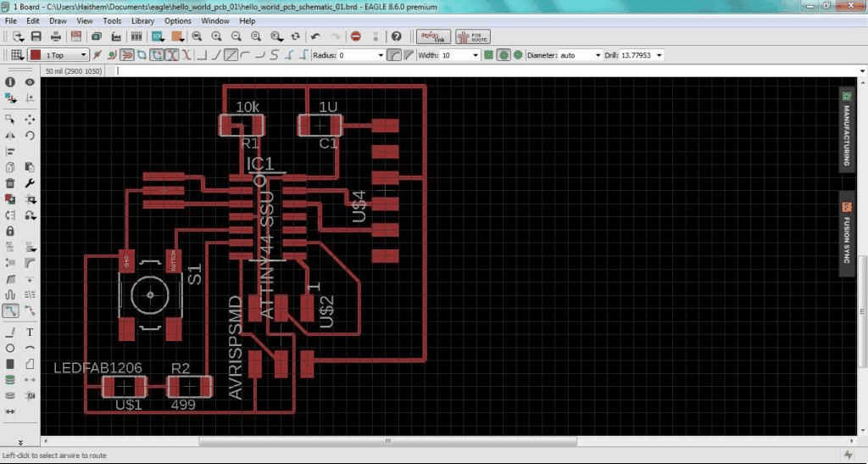Select the Rectangle drawing tool
The height and width of the screenshot is (464, 868).
pyautogui.click(x=10, y=364)
